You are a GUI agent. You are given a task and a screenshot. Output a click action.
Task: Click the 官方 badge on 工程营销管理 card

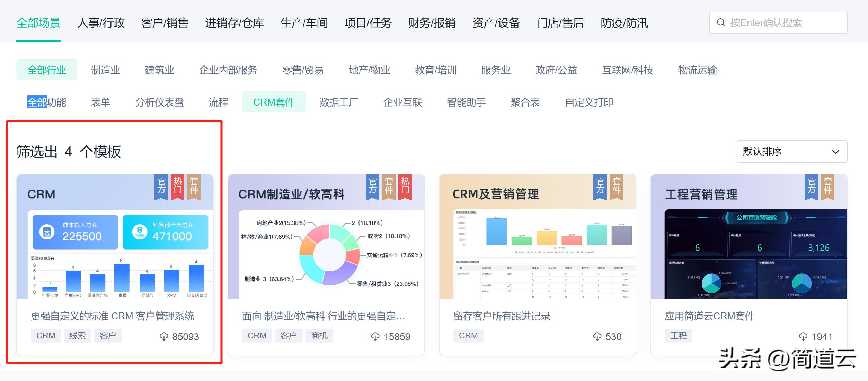[x=811, y=187]
